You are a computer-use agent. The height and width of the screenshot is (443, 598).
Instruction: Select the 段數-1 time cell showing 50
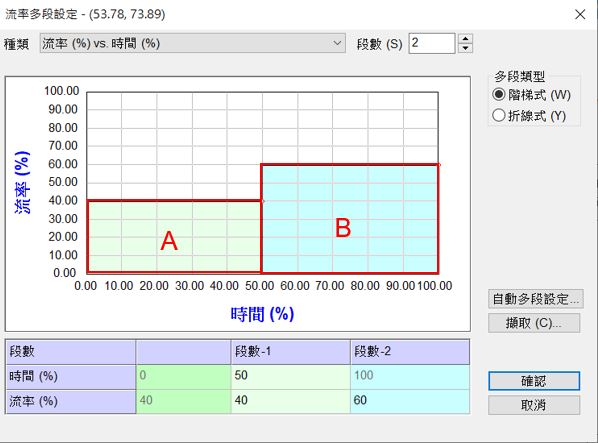point(291,377)
